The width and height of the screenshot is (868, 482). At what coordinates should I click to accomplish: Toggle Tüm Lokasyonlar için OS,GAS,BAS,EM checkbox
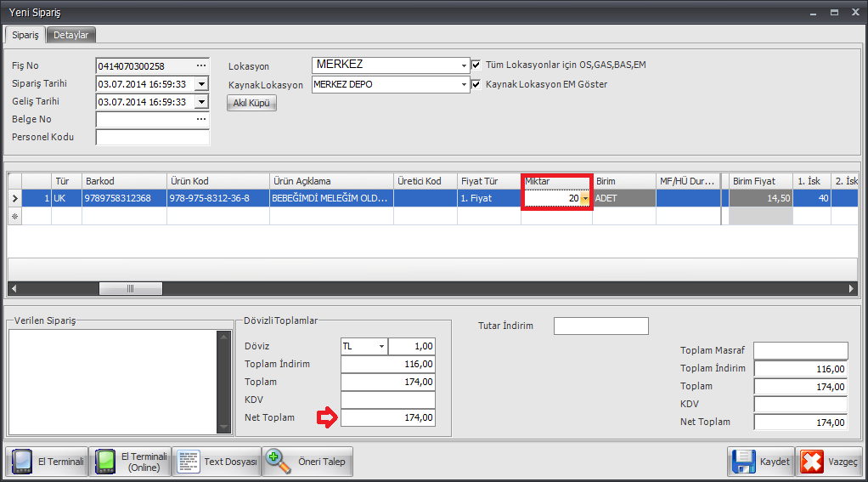coord(476,65)
